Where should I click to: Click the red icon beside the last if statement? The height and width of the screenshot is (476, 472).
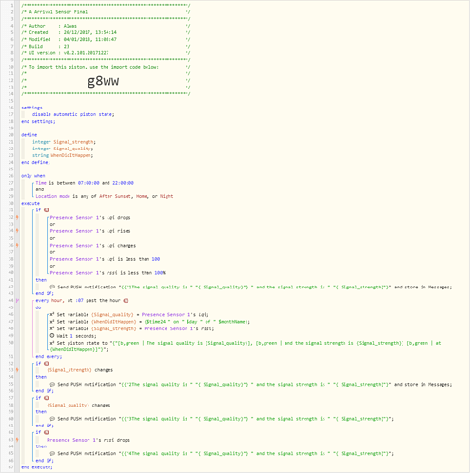(x=47, y=432)
